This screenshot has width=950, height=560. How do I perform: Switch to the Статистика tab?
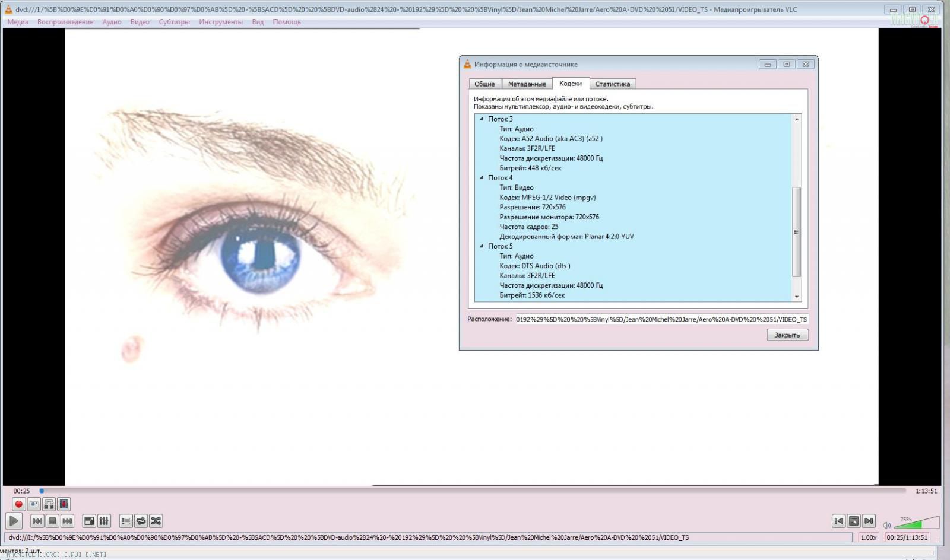(x=612, y=84)
